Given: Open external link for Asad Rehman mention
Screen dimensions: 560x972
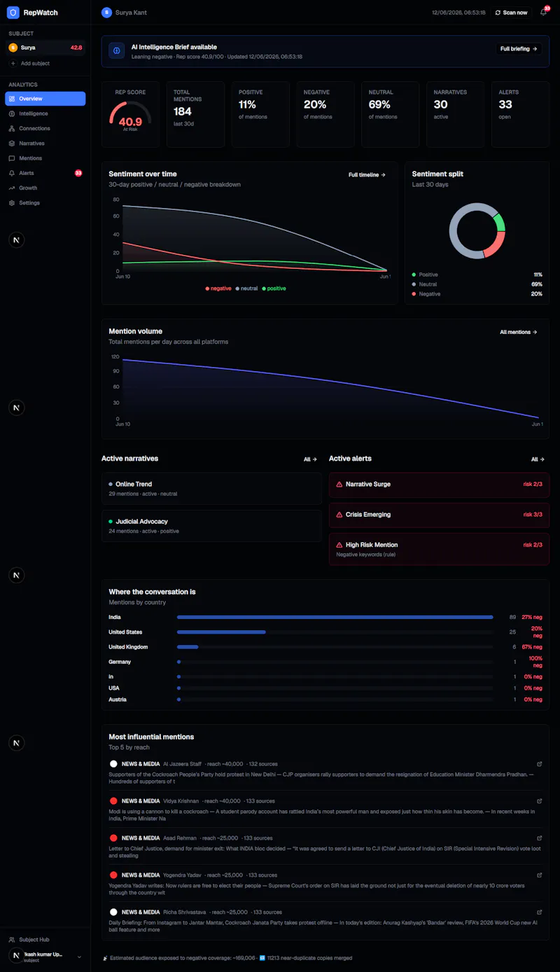Looking at the screenshot, I should [x=539, y=838].
